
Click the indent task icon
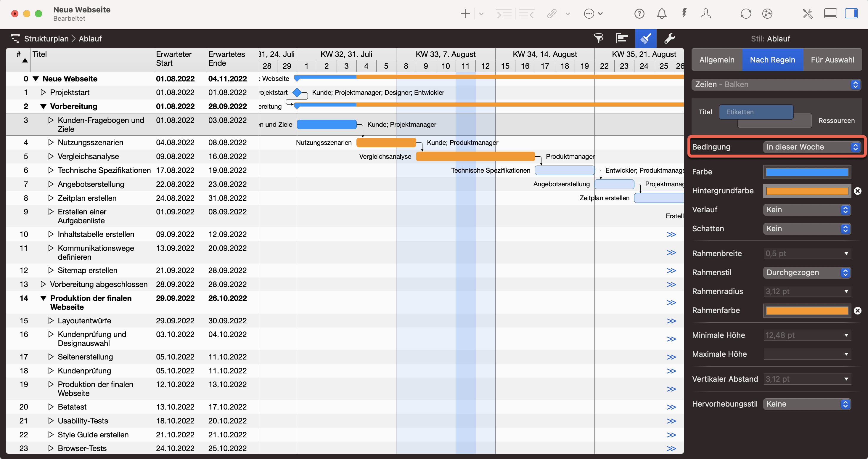(504, 14)
